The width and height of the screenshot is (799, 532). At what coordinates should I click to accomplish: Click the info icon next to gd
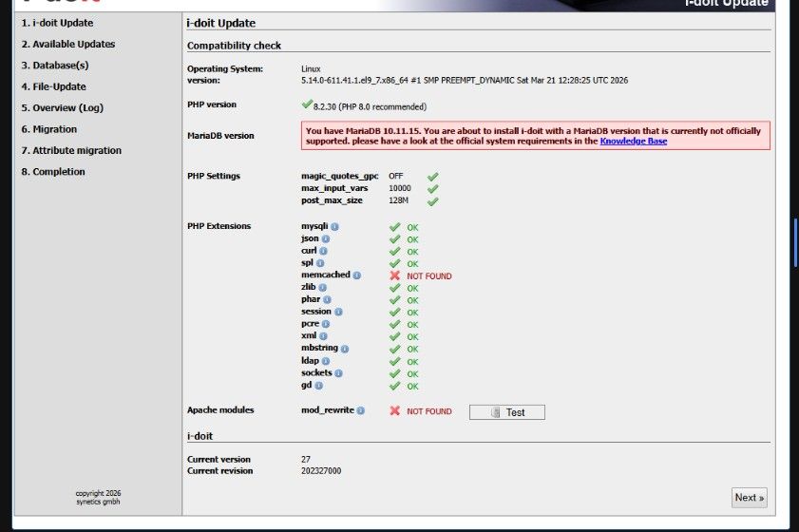(x=319, y=386)
